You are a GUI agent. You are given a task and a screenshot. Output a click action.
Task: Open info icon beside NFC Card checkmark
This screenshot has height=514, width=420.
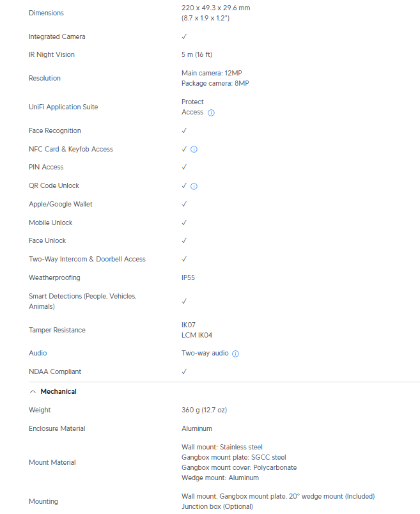(194, 150)
